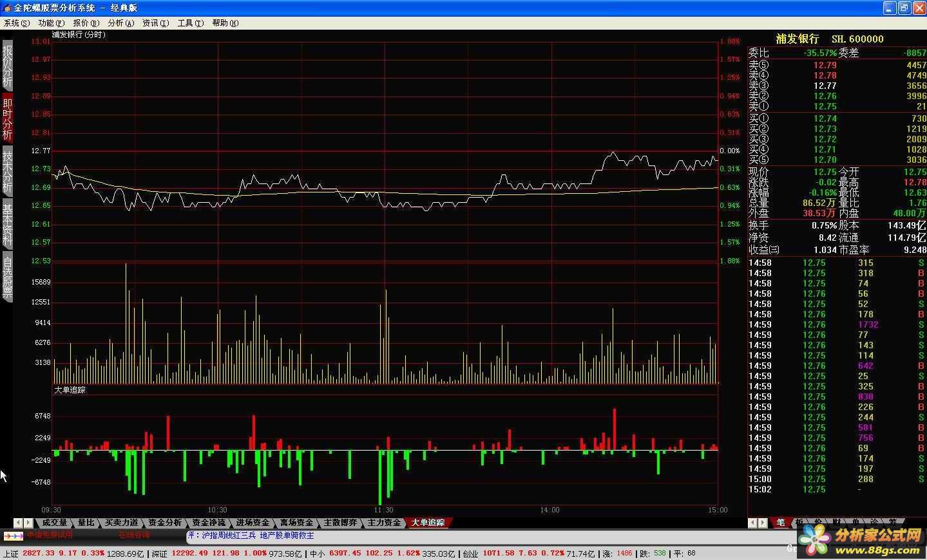The image size is (927, 560).
Task: Select the 14:59 trade with volume 830
Action: click(836, 397)
